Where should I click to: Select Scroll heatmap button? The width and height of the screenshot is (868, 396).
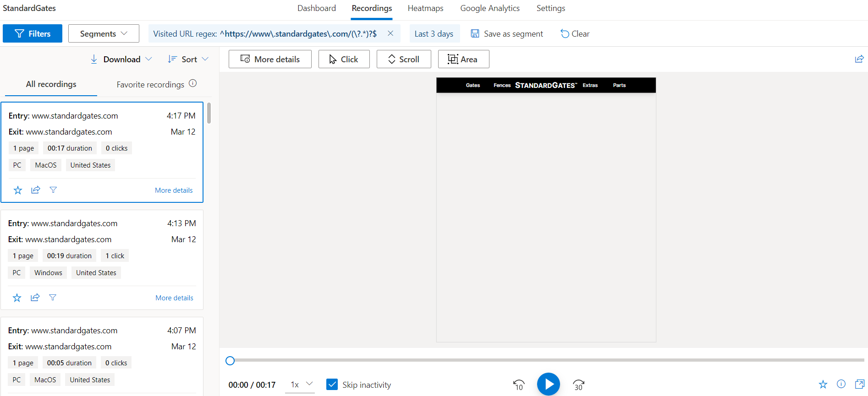[404, 59]
